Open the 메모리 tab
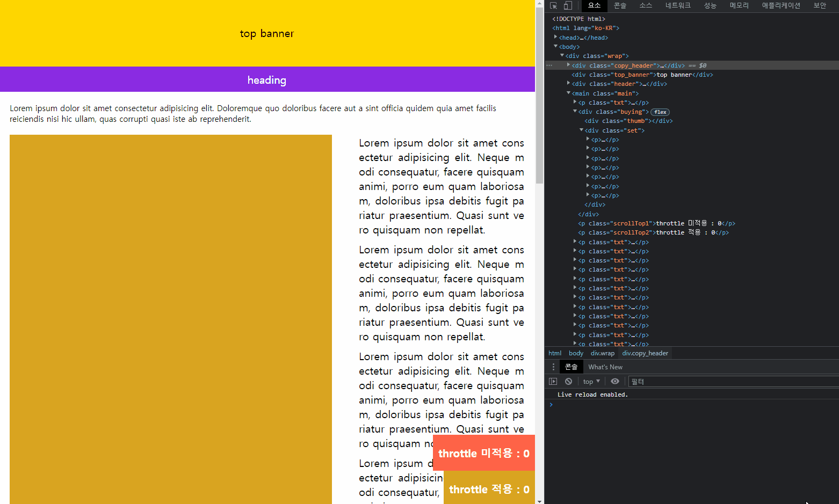 (x=739, y=6)
